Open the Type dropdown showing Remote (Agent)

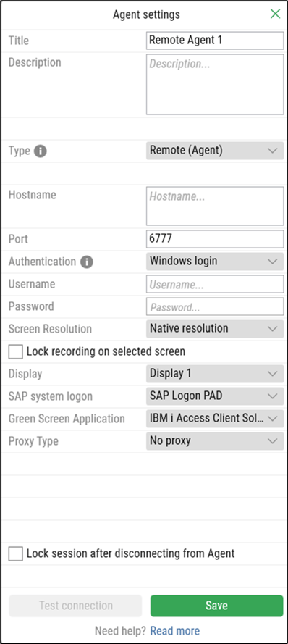(x=215, y=151)
